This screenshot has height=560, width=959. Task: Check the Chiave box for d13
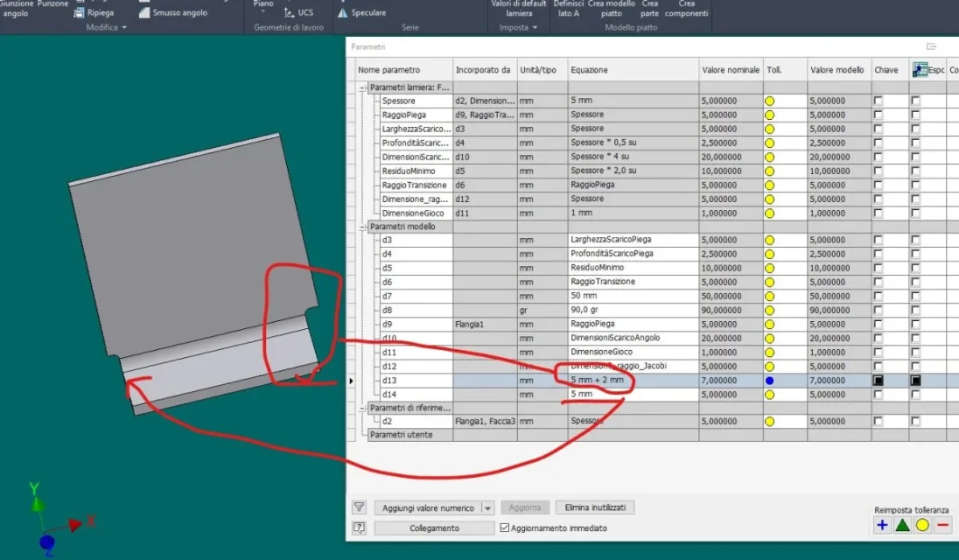click(x=878, y=381)
